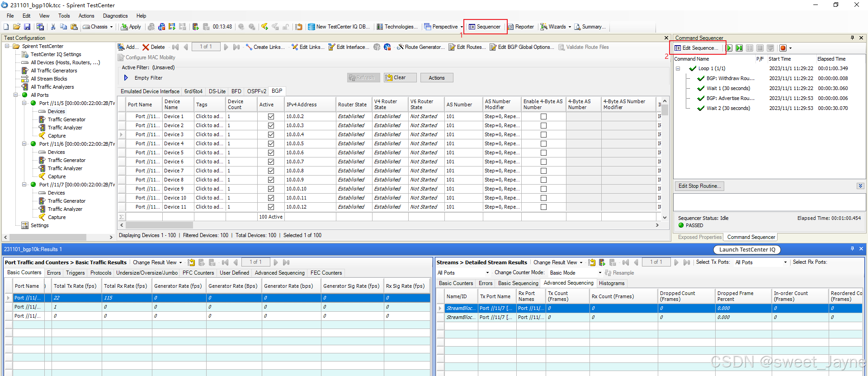Start the sequencer with green play icon
Image resolution: width=868 pixels, height=376 pixels.
(729, 48)
